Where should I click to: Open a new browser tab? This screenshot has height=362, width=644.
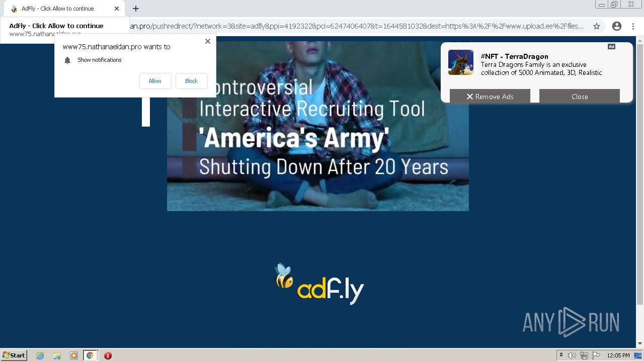click(136, 9)
